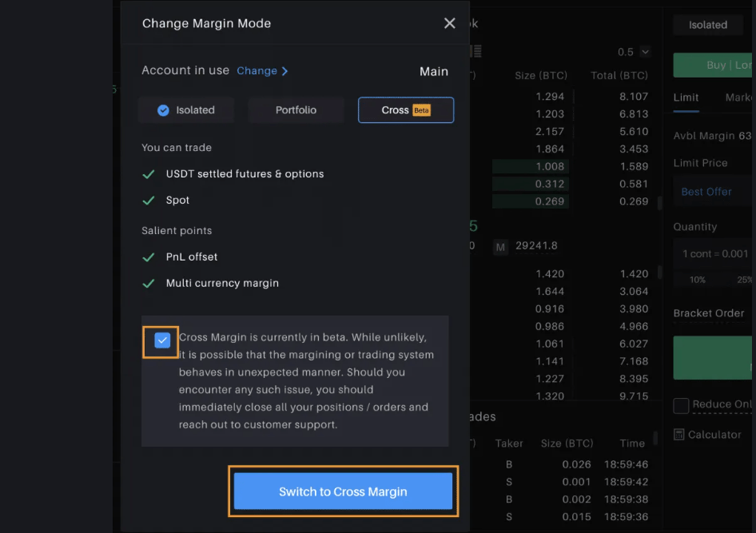Click the Quantity input field

(x=713, y=253)
